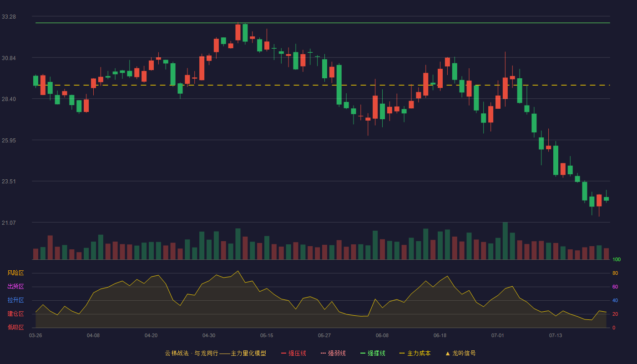This screenshot has height=364, width=637.
Task: Click the 06-18 date label
Action: click(x=440, y=335)
